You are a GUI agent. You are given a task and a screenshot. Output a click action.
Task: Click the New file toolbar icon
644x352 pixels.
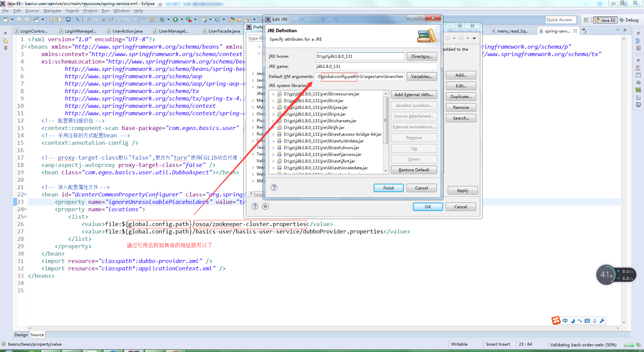(6, 19)
